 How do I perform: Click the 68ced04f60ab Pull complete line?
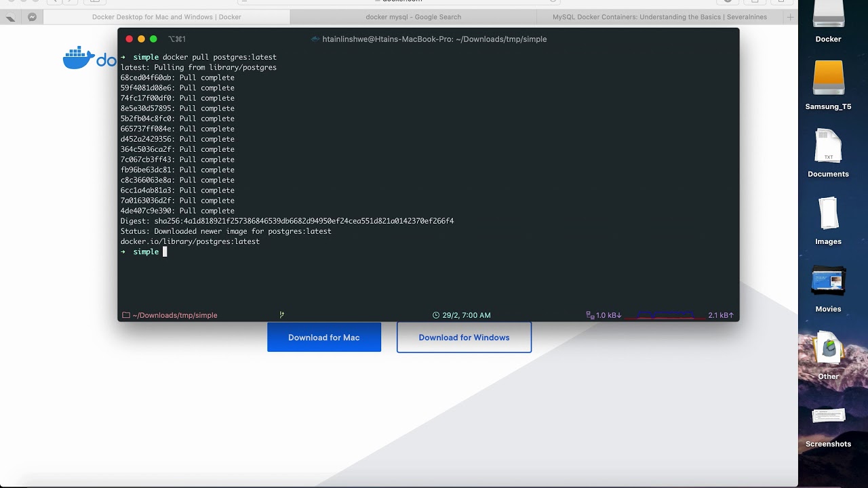click(x=178, y=77)
